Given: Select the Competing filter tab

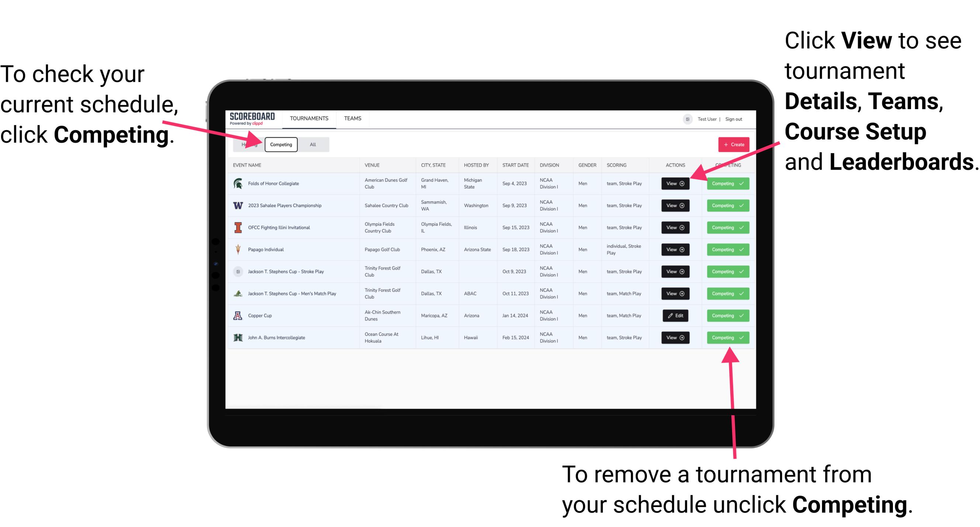Looking at the screenshot, I should coord(280,144).
